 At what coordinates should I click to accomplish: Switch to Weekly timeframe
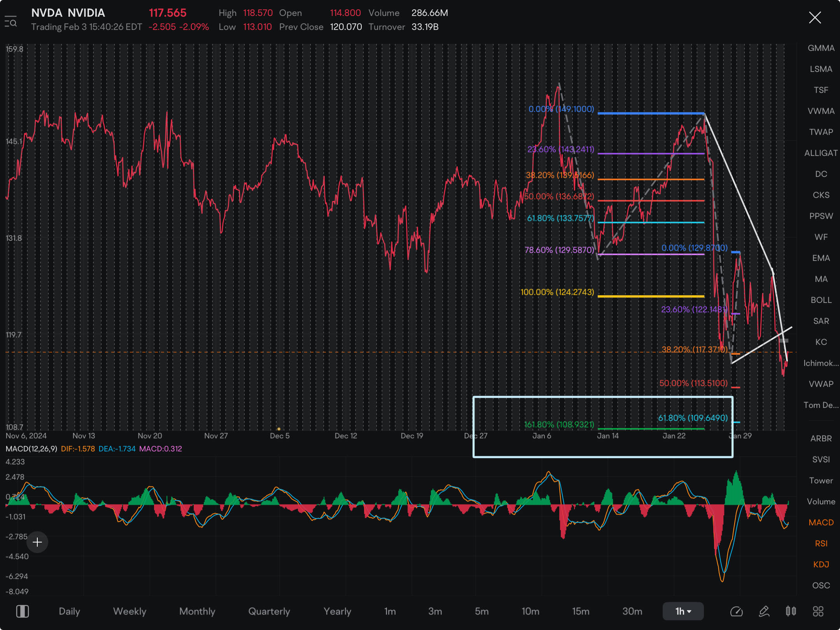click(x=129, y=611)
